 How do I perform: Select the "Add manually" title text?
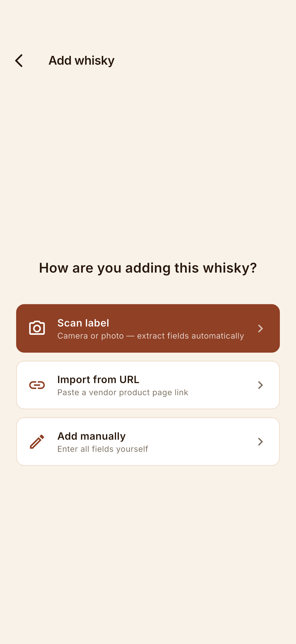click(91, 436)
